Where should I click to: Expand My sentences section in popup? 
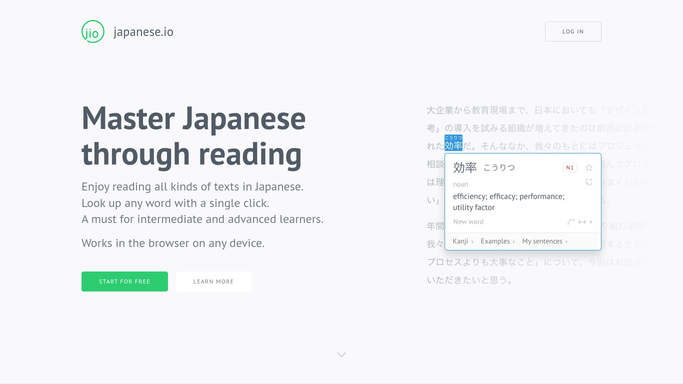coord(544,241)
